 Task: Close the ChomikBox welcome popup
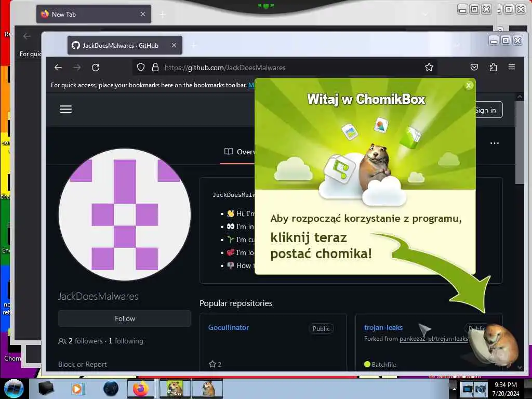click(469, 86)
